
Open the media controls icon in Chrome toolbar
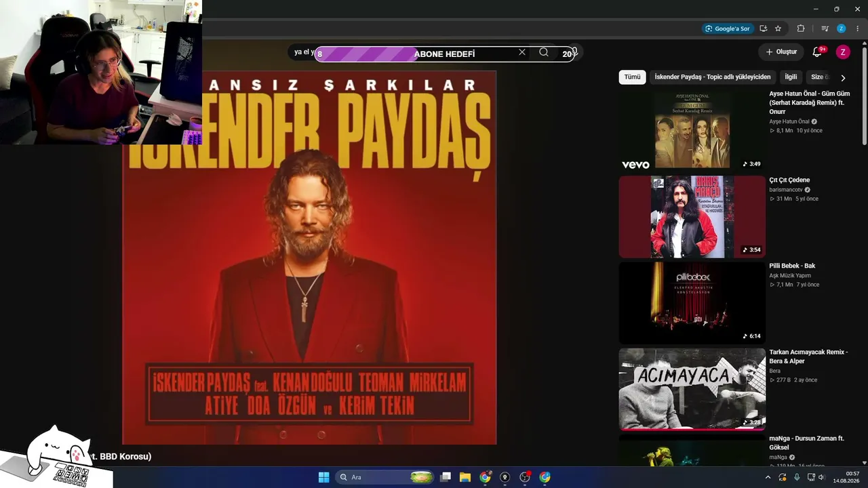coord(825,28)
